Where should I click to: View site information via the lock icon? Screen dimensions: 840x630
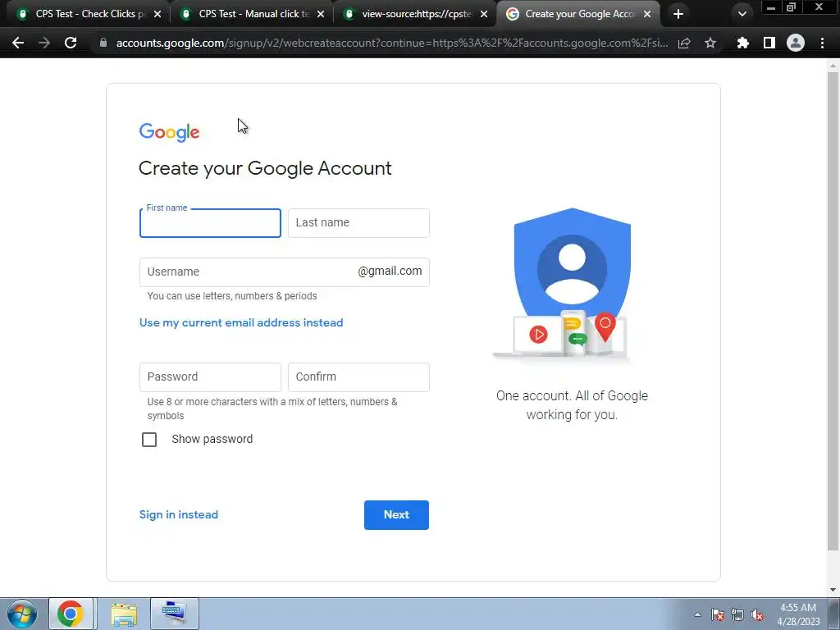[103, 43]
